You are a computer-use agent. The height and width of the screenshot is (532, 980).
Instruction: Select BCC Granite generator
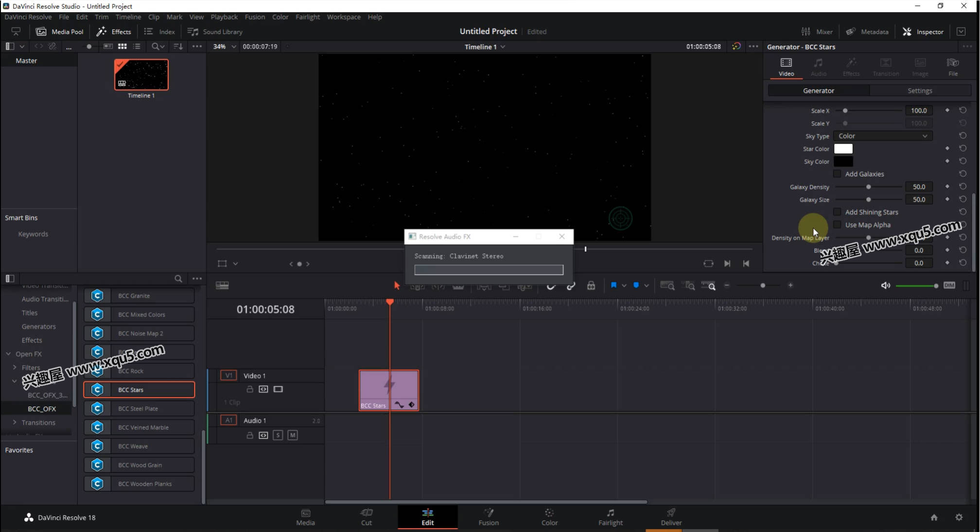pos(139,296)
